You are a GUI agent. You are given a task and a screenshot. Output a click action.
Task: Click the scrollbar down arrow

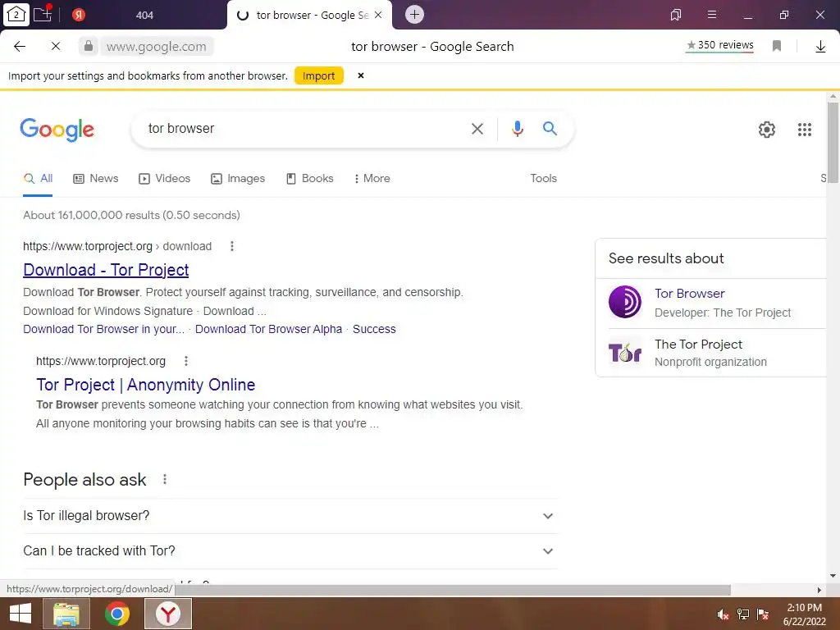coord(833,577)
